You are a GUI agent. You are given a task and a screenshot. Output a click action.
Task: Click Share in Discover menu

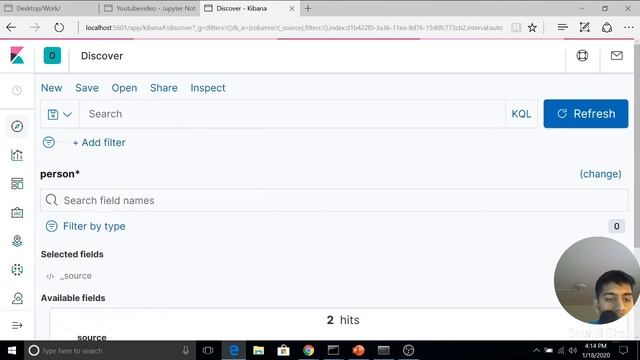pyautogui.click(x=164, y=88)
